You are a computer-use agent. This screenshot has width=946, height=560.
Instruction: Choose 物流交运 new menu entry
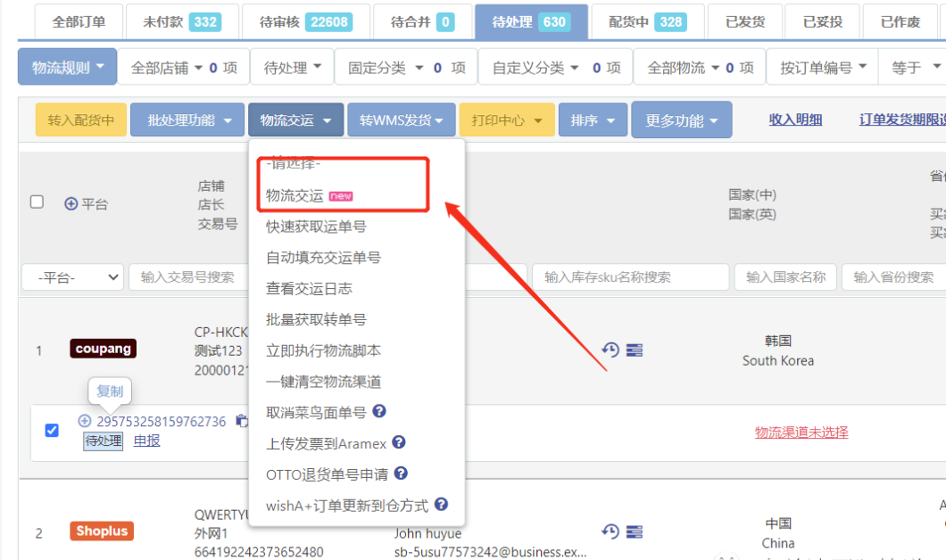pos(309,195)
